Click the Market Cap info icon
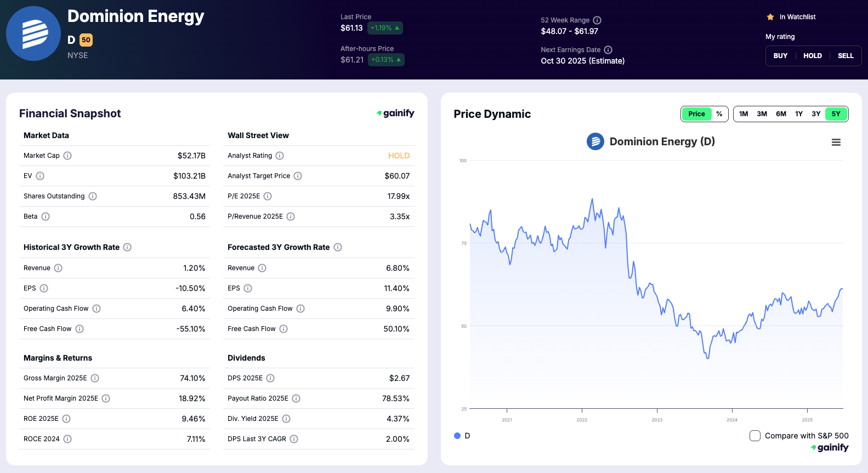868x473 pixels. coord(67,156)
